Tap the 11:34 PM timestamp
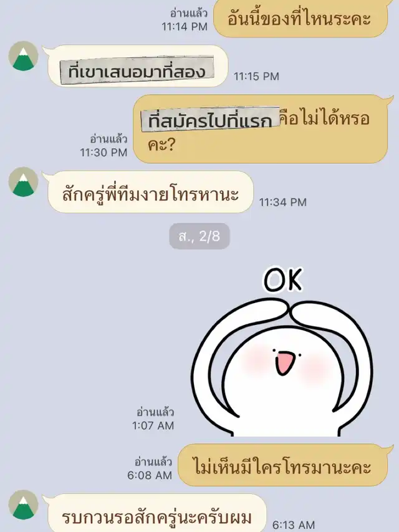Viewport: 399px width, 532px height. (283, 202)
